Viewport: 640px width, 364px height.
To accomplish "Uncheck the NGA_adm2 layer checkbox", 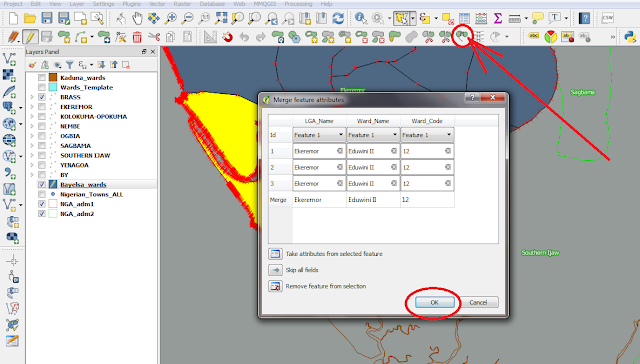I will click(42, 214).
